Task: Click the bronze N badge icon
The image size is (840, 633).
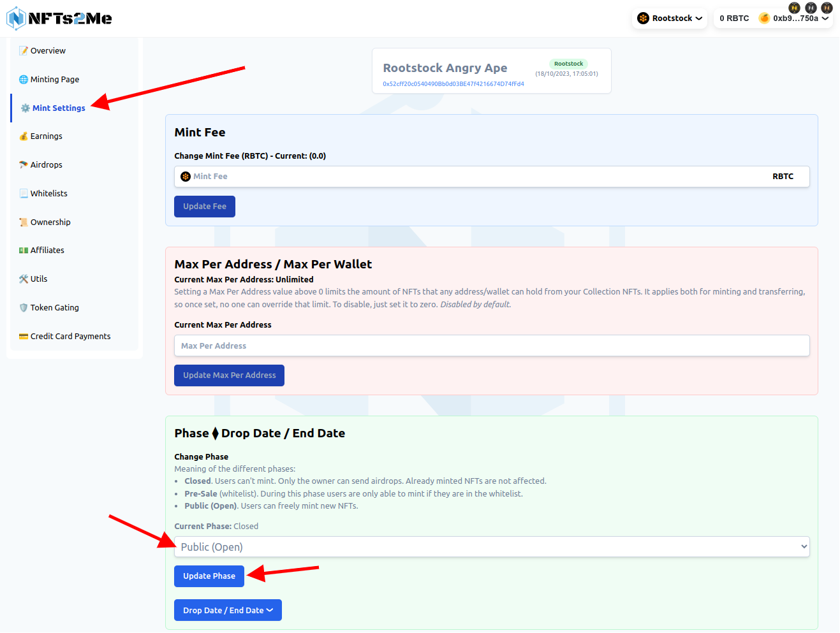Action: 827,8
